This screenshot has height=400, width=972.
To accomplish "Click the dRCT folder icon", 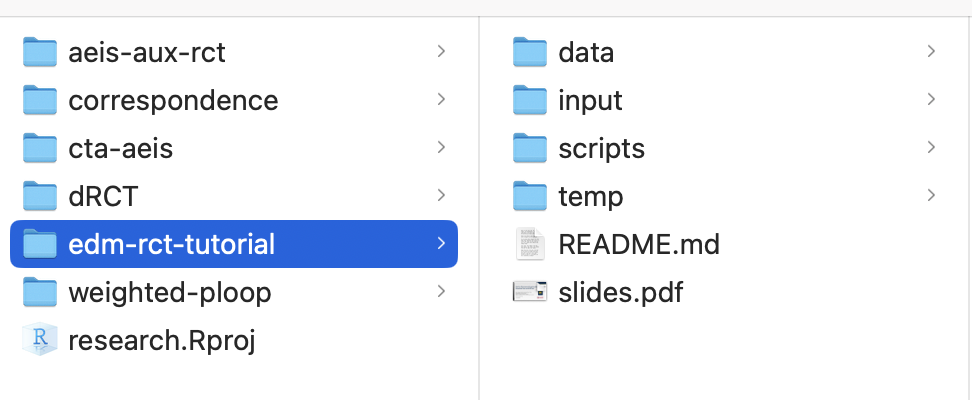I will (x=40, y=196).
